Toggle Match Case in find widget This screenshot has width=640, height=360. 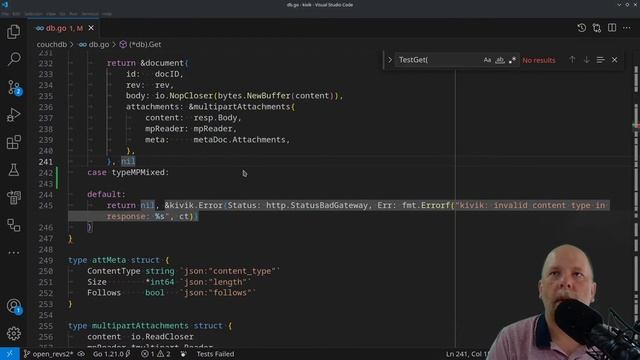click(487, 60)
